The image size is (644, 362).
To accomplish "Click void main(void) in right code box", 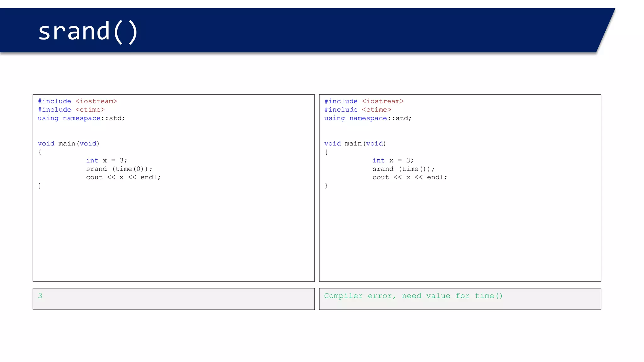I will [355, 144].
